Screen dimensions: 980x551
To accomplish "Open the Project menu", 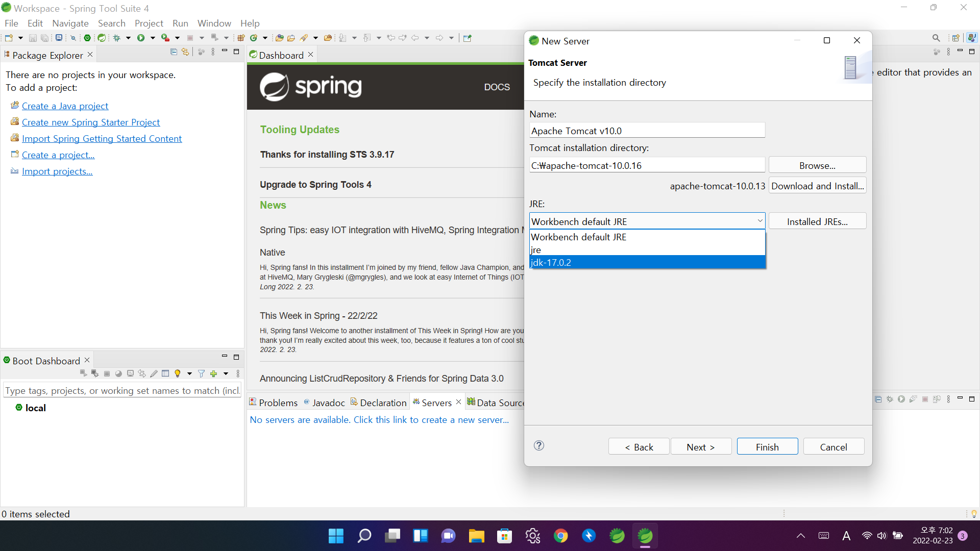I will 149,23.
